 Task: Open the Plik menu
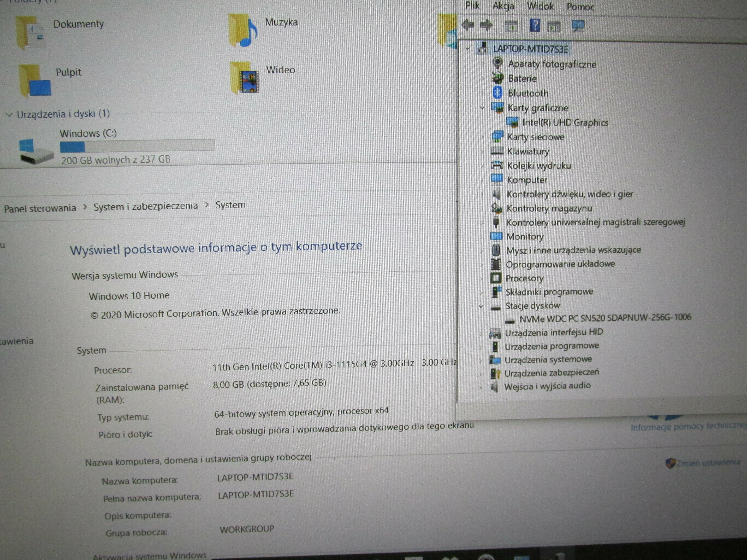pos(472,5)
